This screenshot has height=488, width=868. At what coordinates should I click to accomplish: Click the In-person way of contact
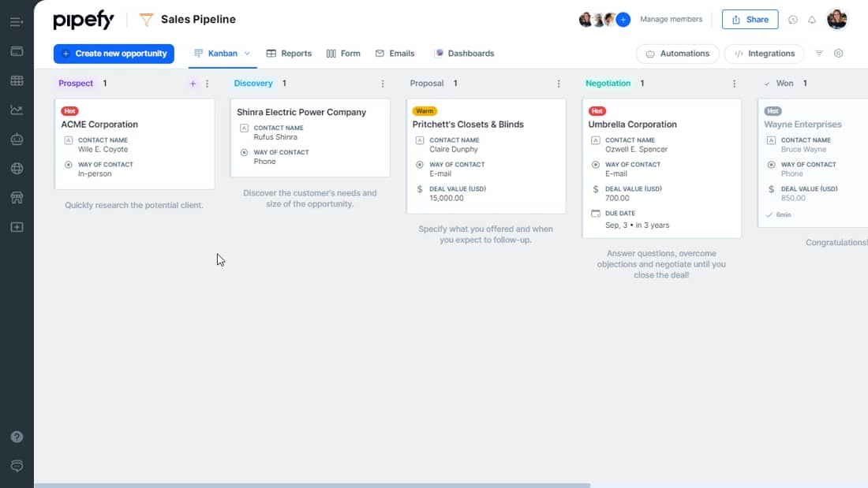click(x=95, y=173)
